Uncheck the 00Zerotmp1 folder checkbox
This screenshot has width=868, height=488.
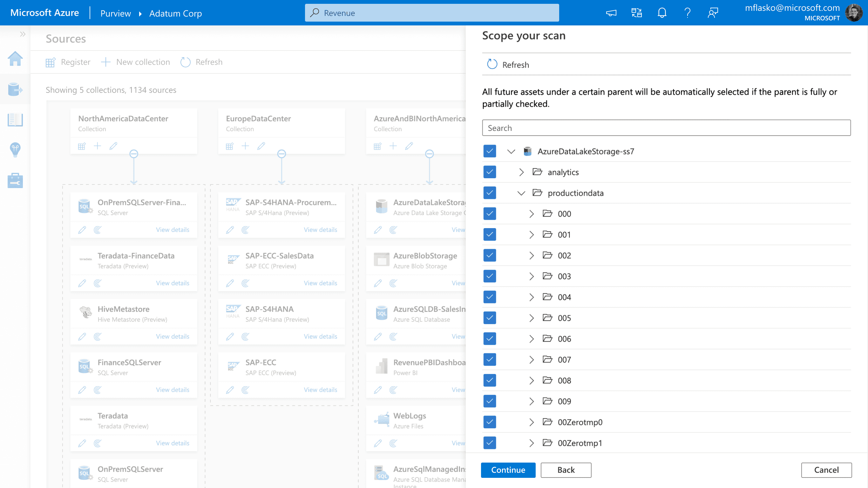click(x=490, y=443)
